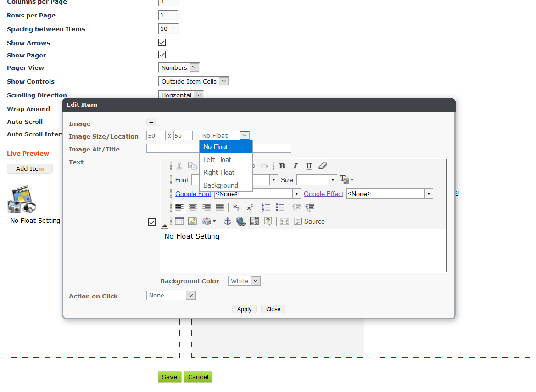
Task: Align text left
Action: (x=179, y=207)
